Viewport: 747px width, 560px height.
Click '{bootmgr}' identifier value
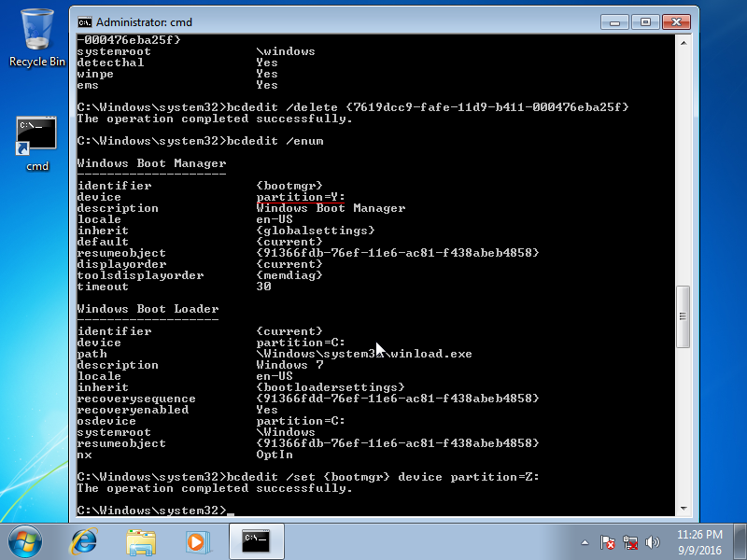[x=289, y=186]
